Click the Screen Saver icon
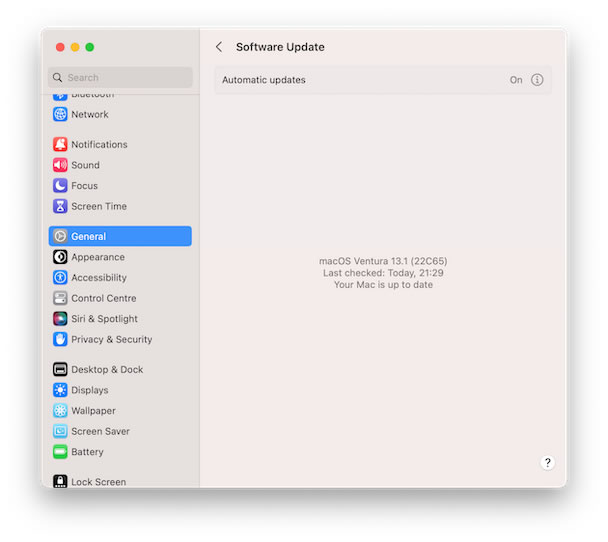This screenshot has height=542, width=608. pyautogui.click(x=60, y=431)
